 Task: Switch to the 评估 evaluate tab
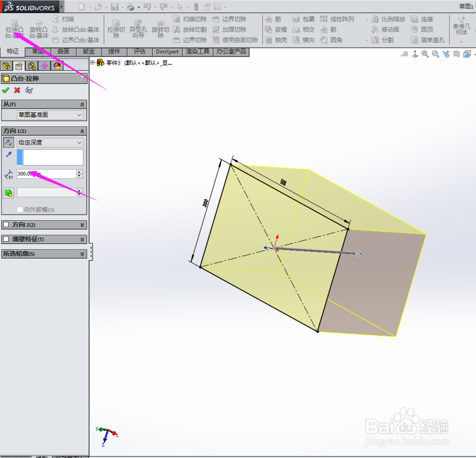pos(139,52)
